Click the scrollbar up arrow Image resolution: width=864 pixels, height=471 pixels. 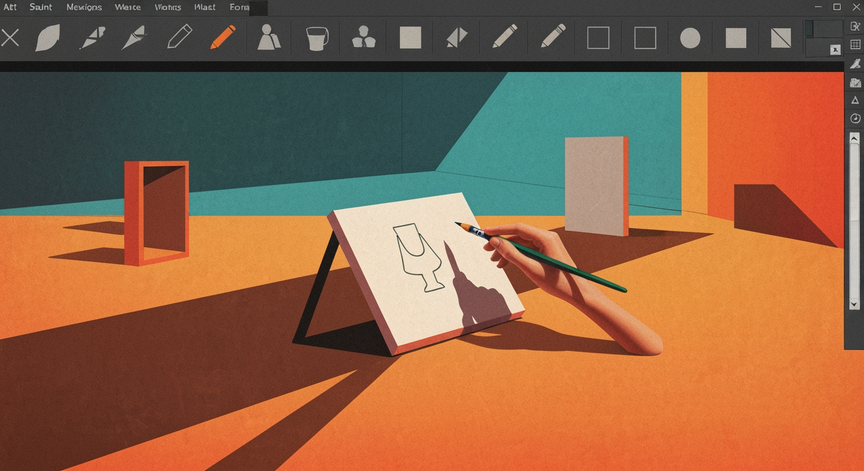(854, 138)
